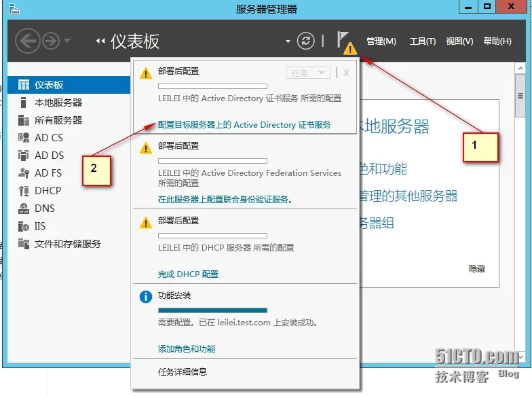Maximize the 服务器管理器 window
Image resolution: width=532 pixels, height=396 pixels.
coord(487,7)
